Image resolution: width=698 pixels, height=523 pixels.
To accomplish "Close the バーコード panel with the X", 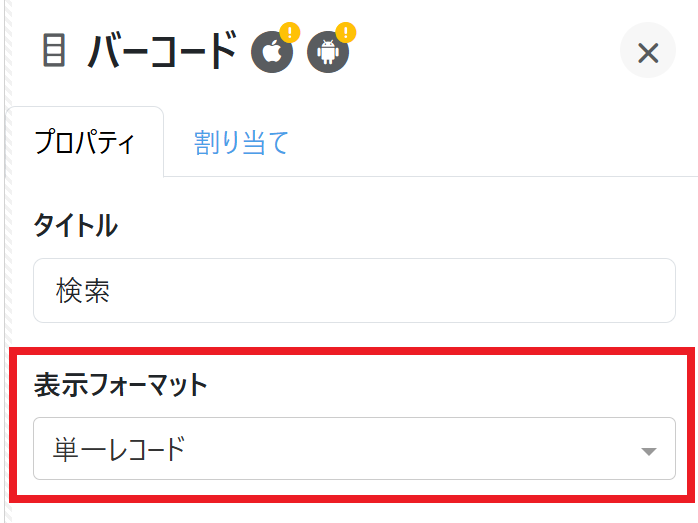I will (x=648, y=52).
